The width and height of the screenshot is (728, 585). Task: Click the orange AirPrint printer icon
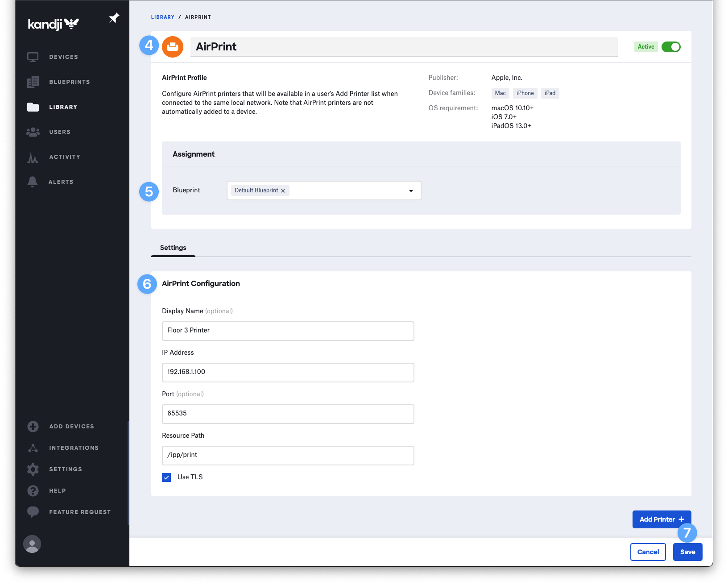(173, 46)
